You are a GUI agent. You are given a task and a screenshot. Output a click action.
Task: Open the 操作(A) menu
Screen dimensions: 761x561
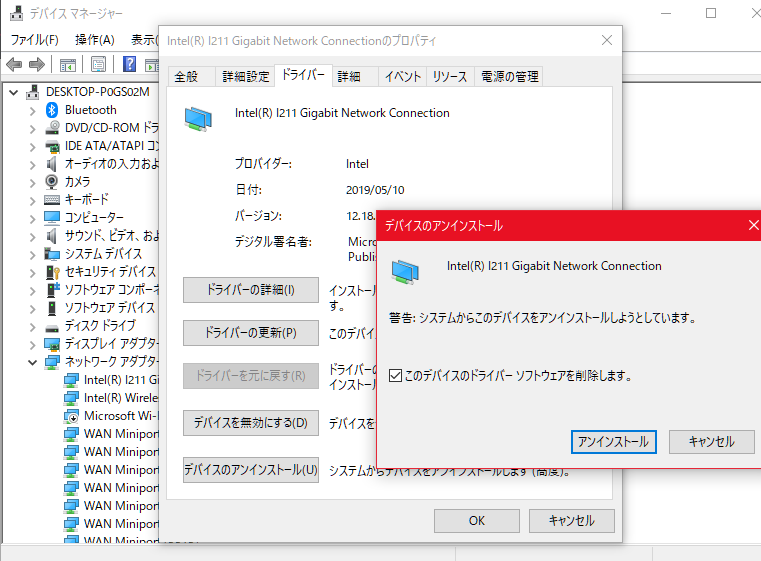(95, 39)
